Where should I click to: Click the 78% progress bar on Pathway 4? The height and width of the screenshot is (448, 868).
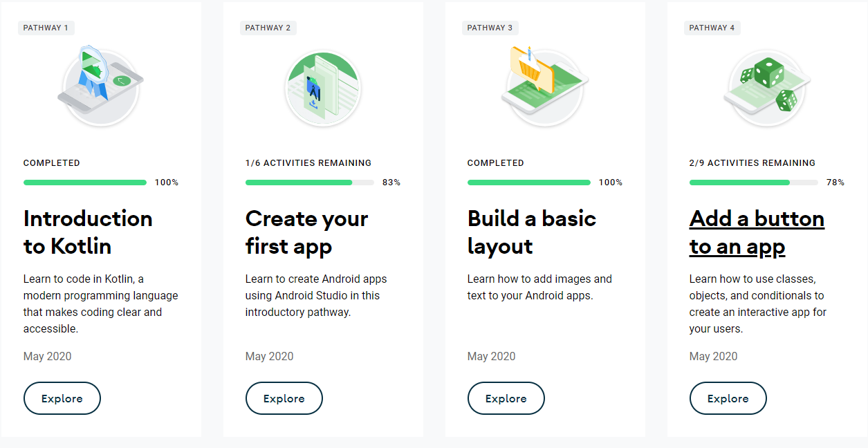click(752, 182)
